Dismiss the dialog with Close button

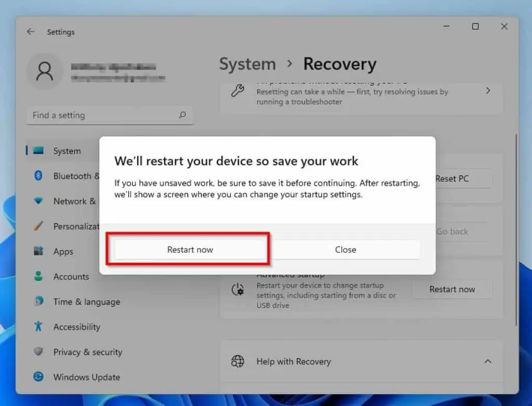[345, 250]
